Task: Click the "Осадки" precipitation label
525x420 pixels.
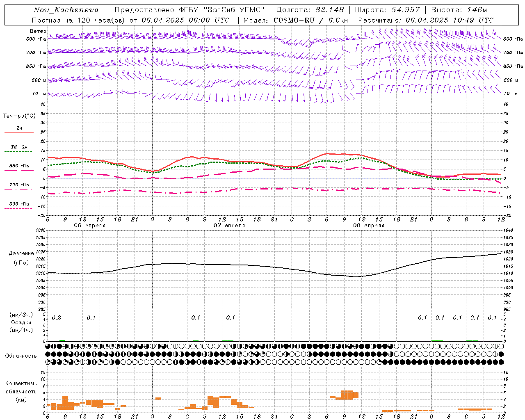Action: (21, 322)
